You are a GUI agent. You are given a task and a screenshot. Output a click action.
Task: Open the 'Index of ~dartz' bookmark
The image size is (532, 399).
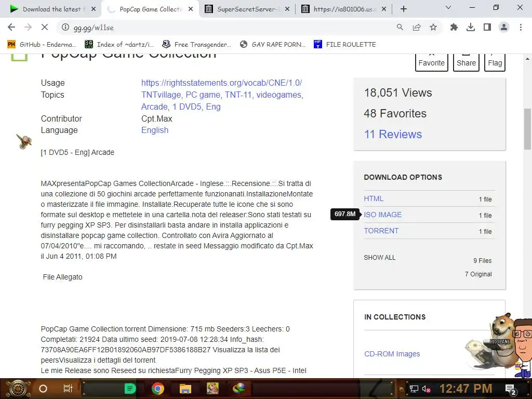tap(119, 45)
